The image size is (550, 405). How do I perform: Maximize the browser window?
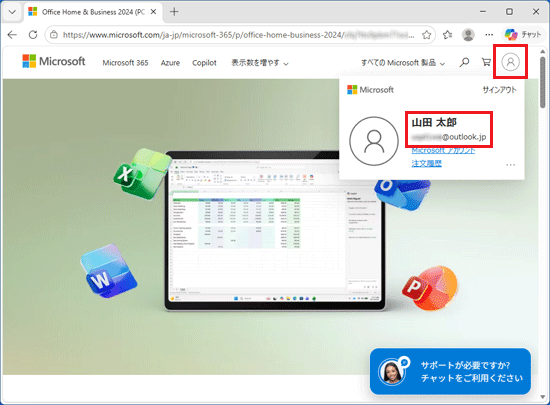point(509,12)
